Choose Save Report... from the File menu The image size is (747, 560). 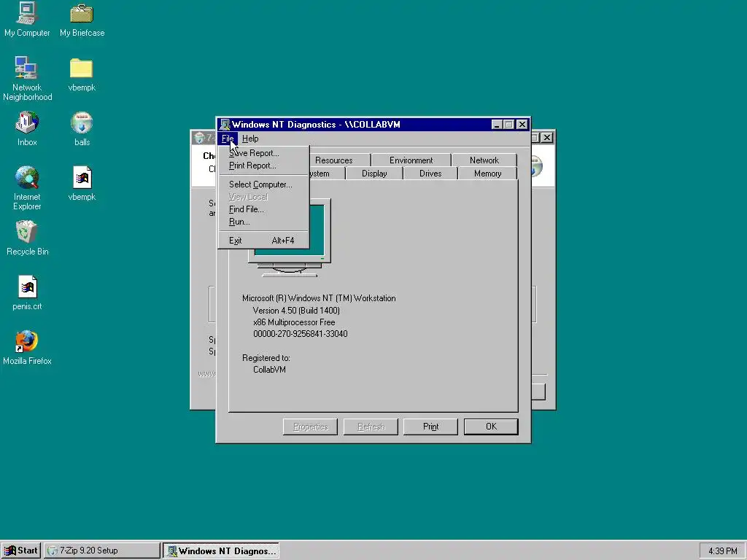[263, 153]
